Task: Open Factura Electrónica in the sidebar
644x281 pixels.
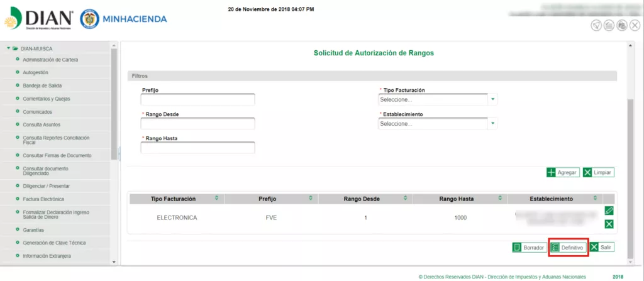Action: point(43,199)
